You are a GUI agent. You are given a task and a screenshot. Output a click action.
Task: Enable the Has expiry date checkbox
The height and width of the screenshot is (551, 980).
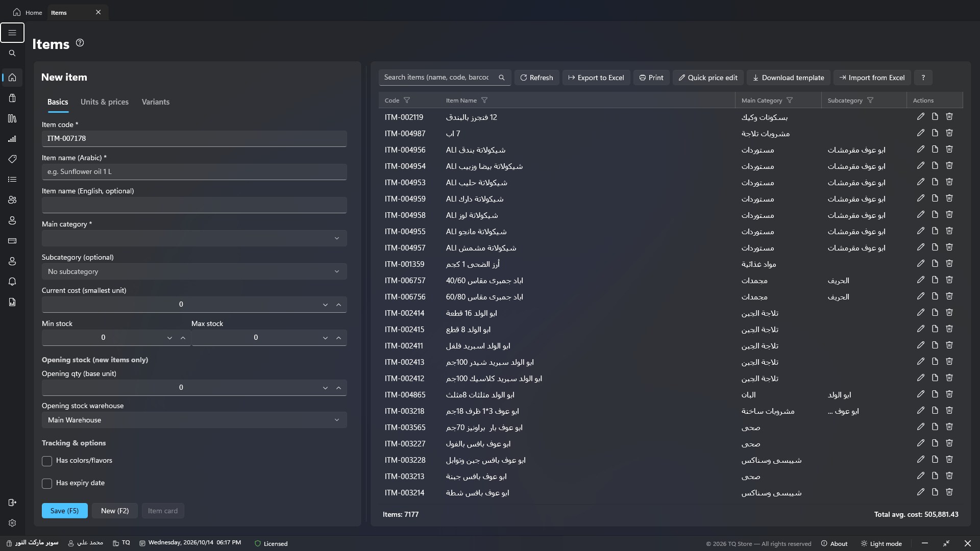coord(47,484)
